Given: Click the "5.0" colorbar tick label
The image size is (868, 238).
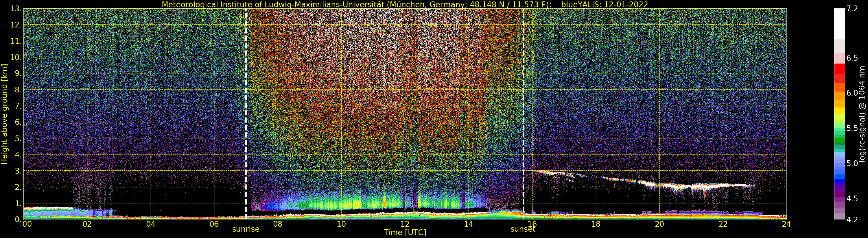Looking at the screenshot, I should click(852, 163).
